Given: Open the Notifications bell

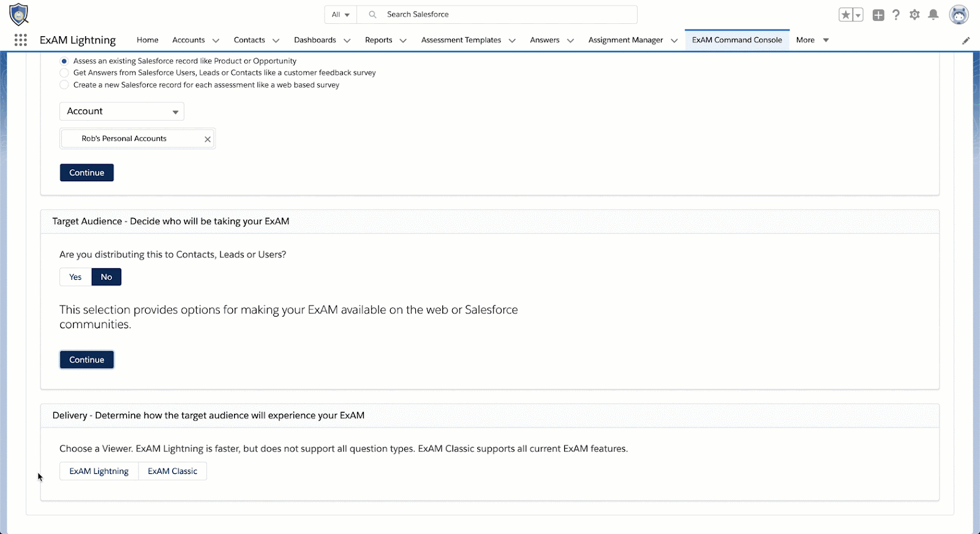Looking at the screenshot, I should tap(933, 15).
